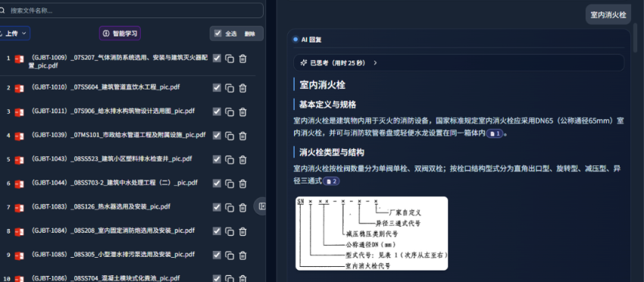Copy the 08SS523 塑料排水检查井 file
This screenshot has width=644, height=282.
coord(230,160)
